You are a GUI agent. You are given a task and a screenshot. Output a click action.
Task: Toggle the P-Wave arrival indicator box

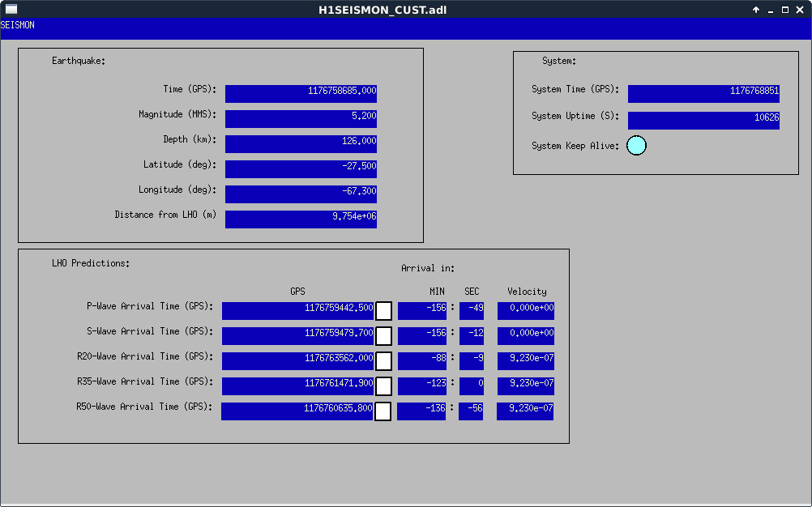pos(383,311)
